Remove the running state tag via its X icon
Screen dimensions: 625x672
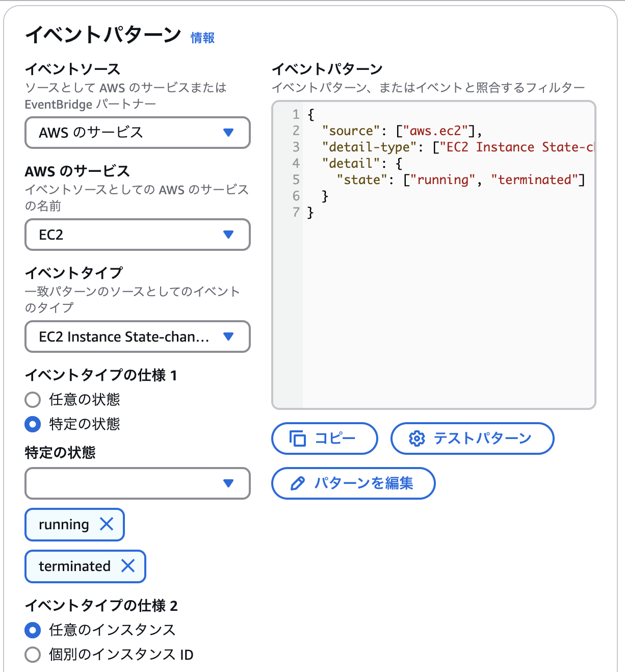pos(107,524)
